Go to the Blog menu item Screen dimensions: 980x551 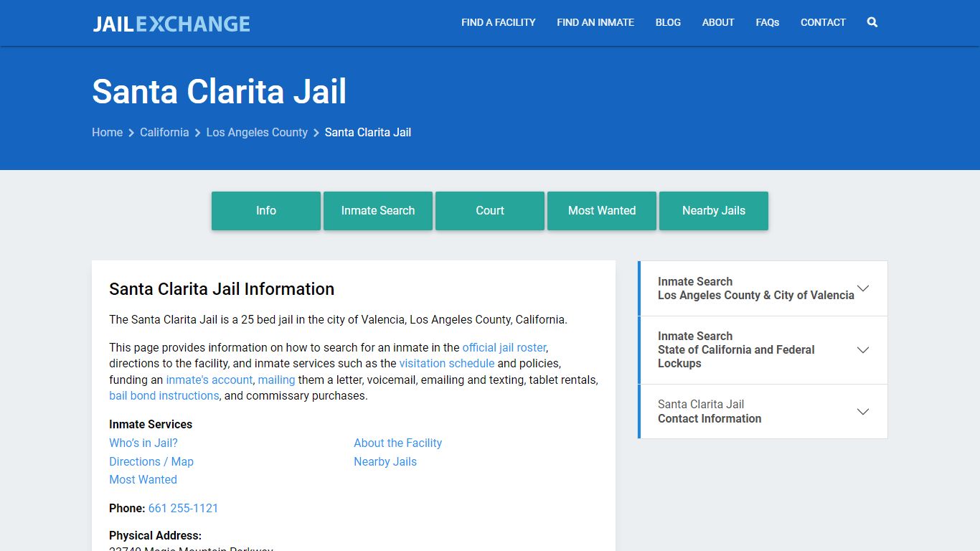[x=668, y=22]
